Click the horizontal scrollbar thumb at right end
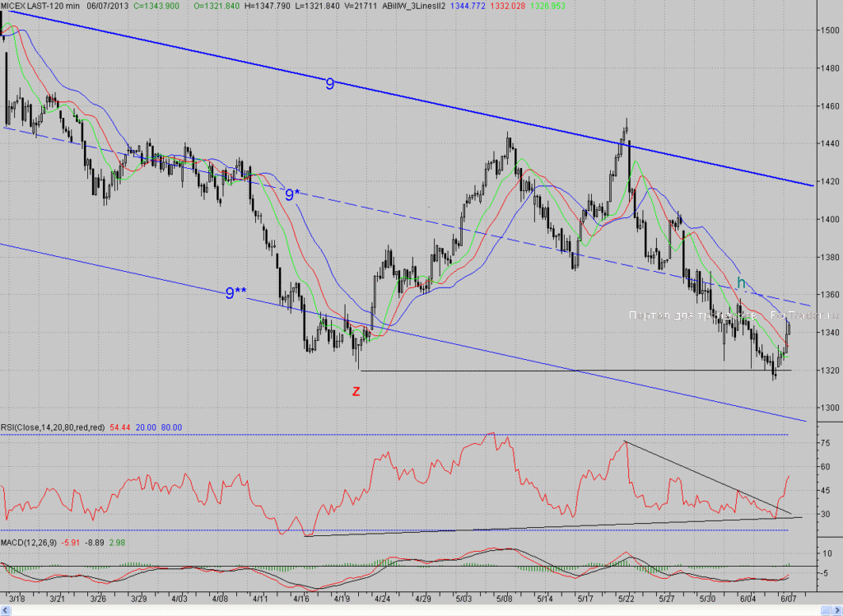 coord(825,610)
